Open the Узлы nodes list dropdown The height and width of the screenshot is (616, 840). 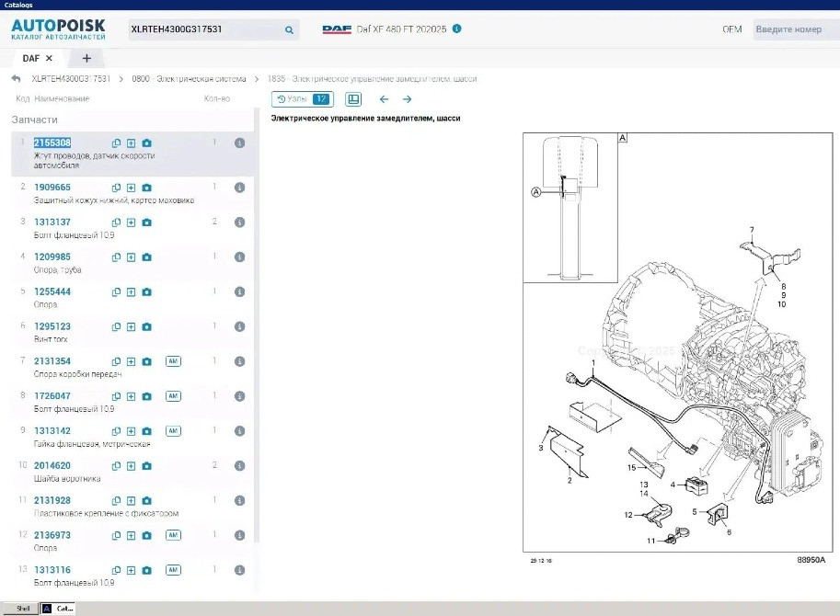coord(302,99)
